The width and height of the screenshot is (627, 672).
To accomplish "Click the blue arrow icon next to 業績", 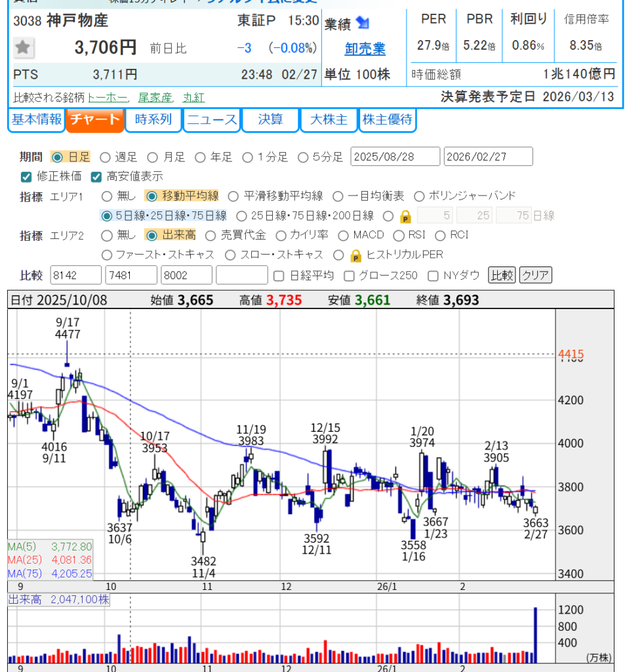I will (363, 24).
